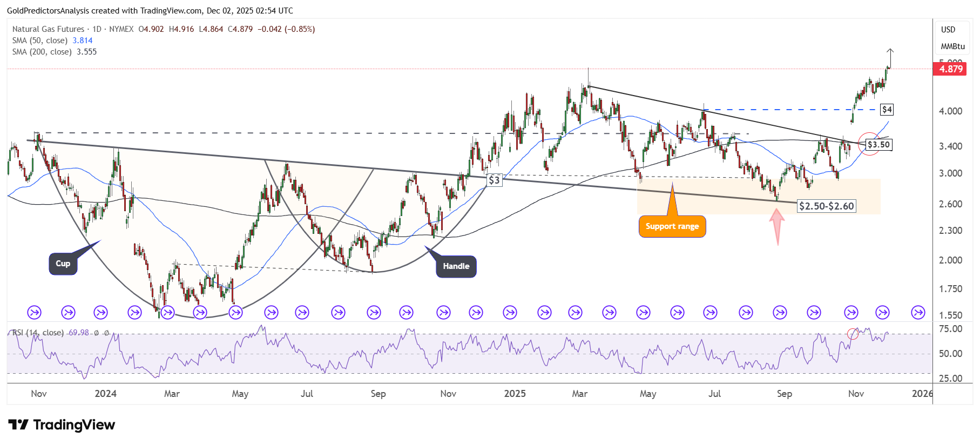Open the MMBtu unit selector
Screen dimensions: 980x445
click(x=952, y=46)
